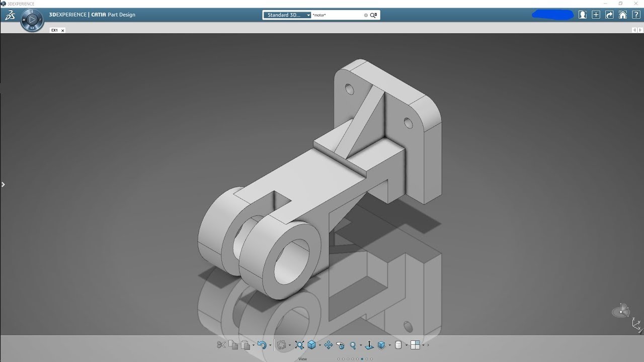644x362 pixels.
Task: Open the Undo history dropdown arrow
Action: click(270, 345)
